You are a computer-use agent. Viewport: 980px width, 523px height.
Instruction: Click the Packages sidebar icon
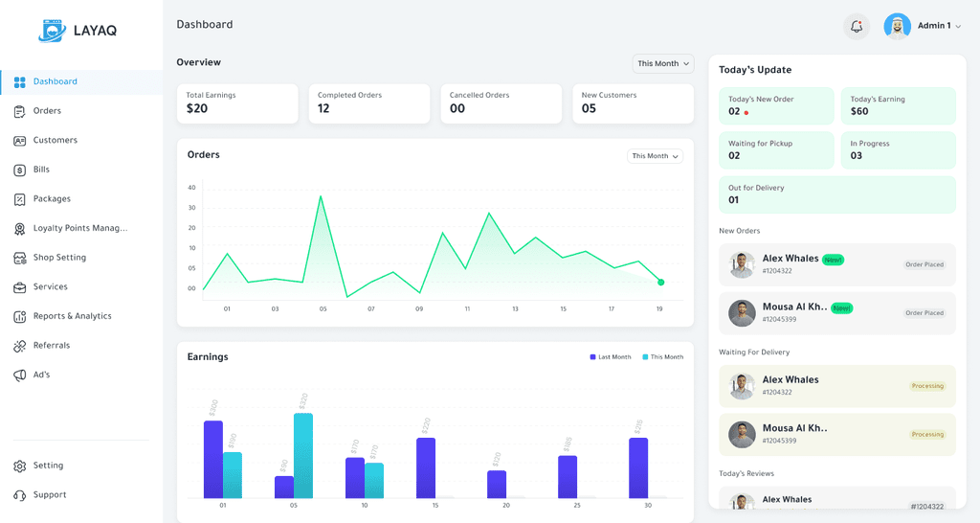19,199
